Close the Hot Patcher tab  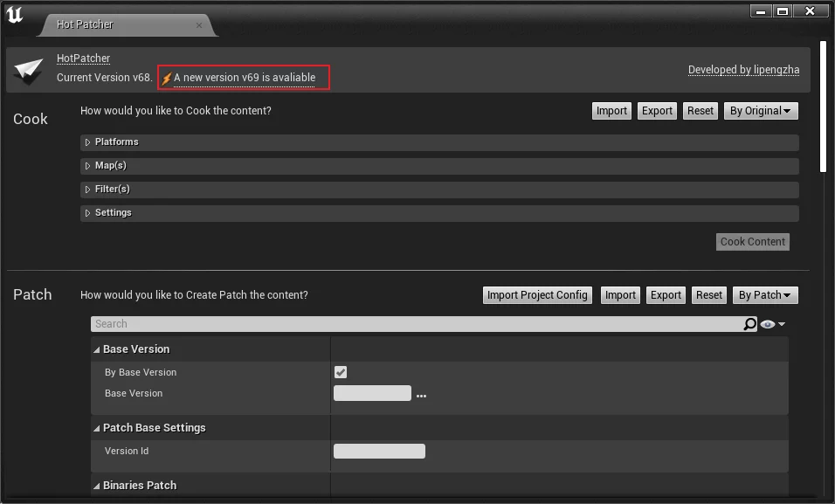tap(199, 25)
